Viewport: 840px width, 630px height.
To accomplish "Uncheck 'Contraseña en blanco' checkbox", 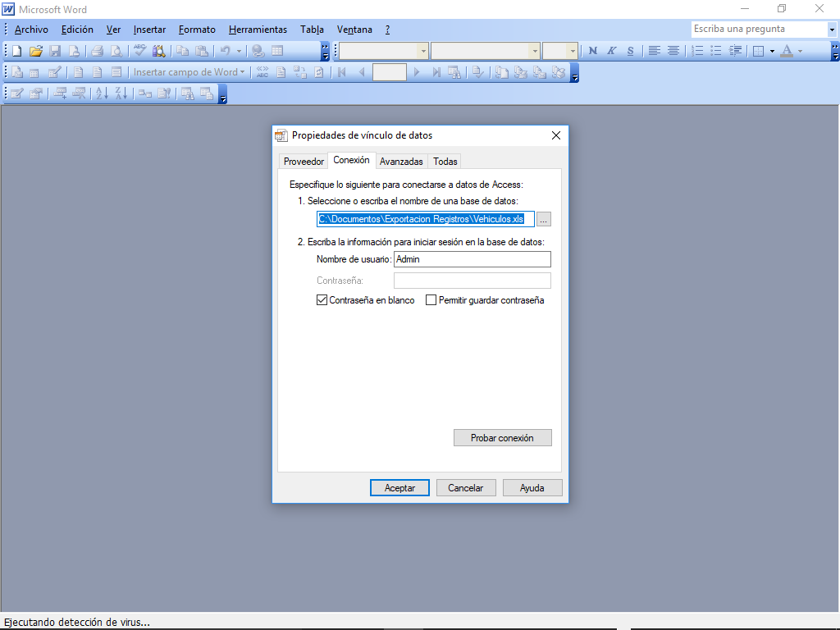I will [x=322, y=300].
